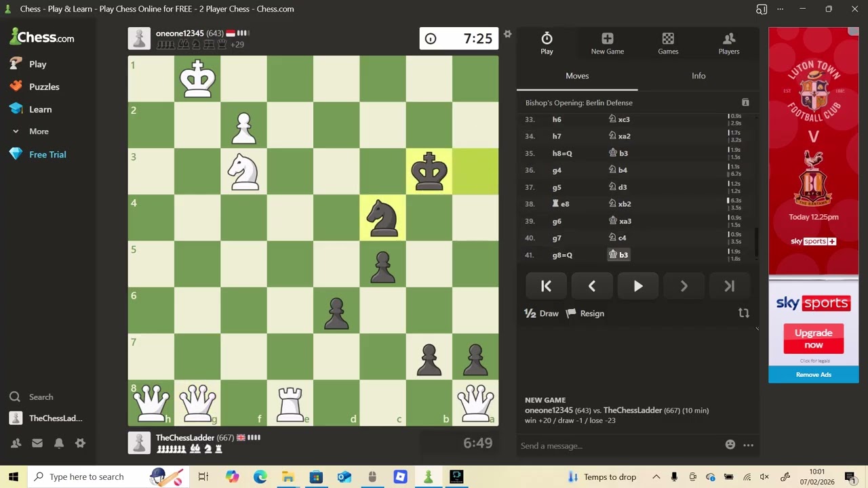Image resolution: width=868 pixels, height=488 pixels.
Task: Open the friends icon in sidebar footer
Action: [x=16, y=443]
